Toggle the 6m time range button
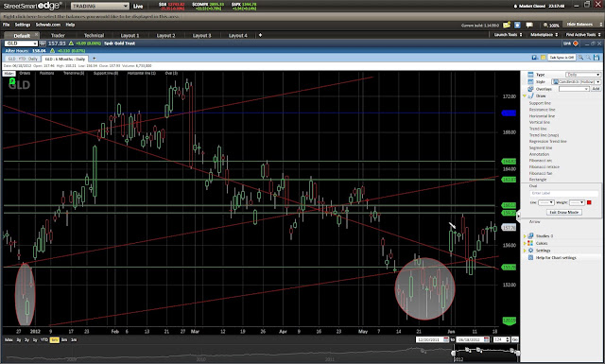This screenshot has height=364, width=605. [55, 340]
